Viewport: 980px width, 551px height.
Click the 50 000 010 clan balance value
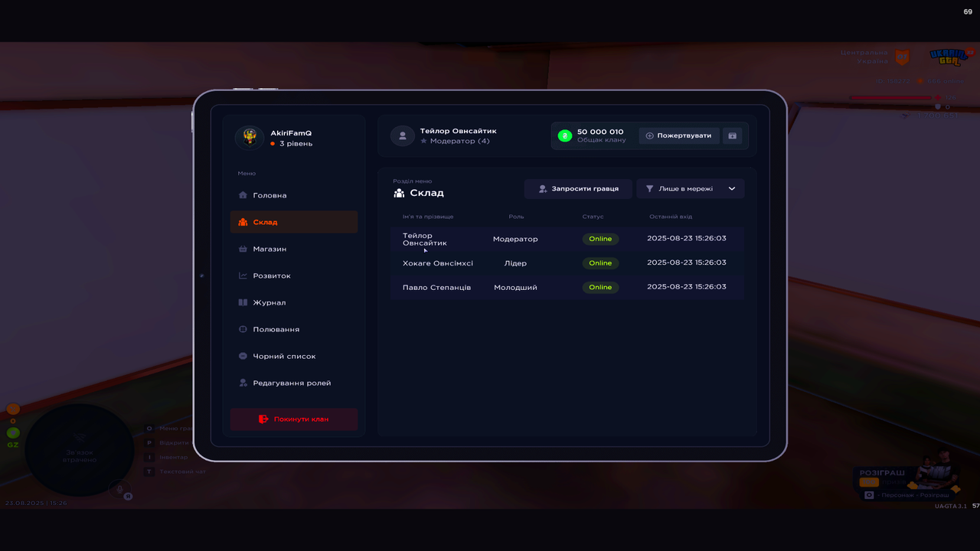600,132
